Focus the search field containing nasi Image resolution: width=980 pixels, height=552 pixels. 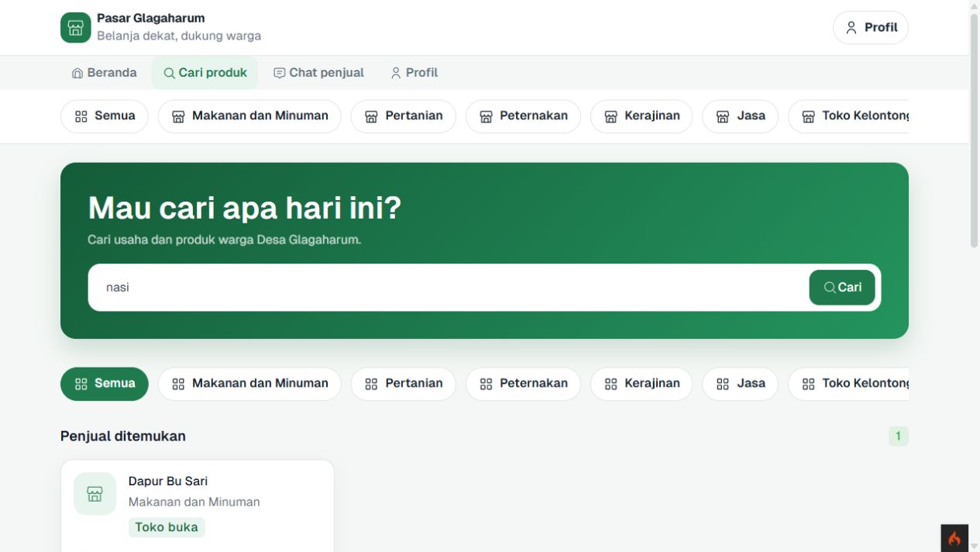[x=448, y=288]
